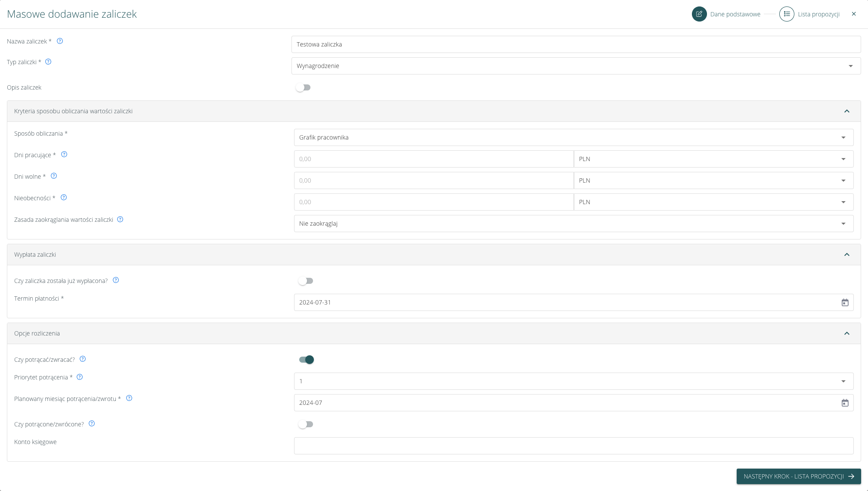Disable the Czy potrącać/zwracać switch
The image size is (868, 491).
(x=307, y=360)
